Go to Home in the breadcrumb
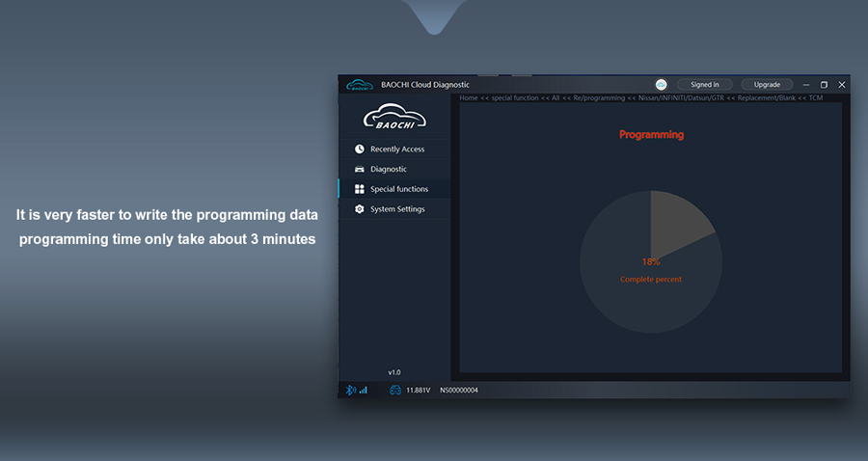This screenshot has height=461, width=868. coord(469,98)
